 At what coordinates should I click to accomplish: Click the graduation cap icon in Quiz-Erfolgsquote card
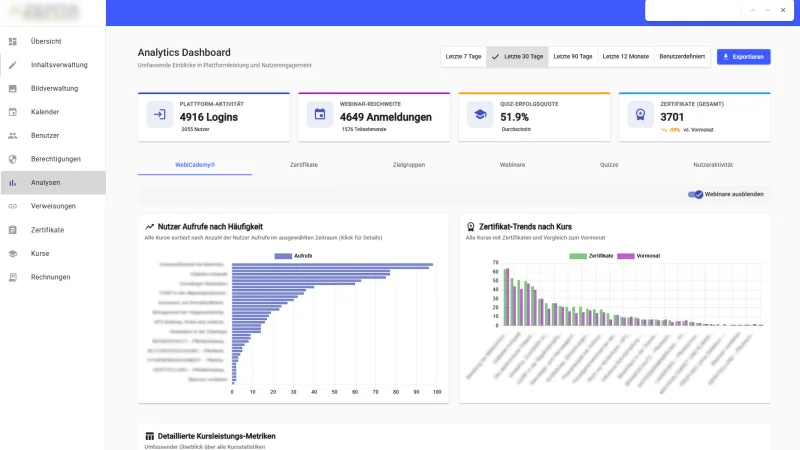click(x=480, y=114)
